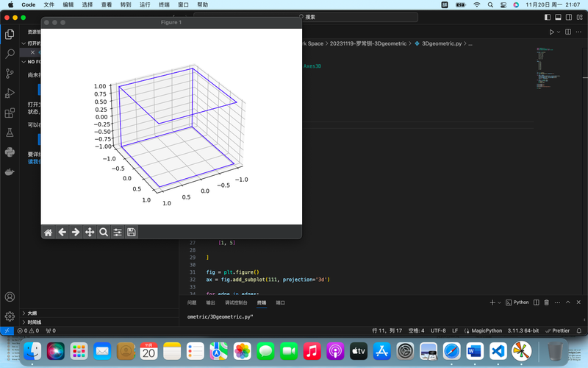Image resolution: width=588 pixels, height=368 pixels.
Task: Select the Python terminal instance label
Action: pos(517,302)
